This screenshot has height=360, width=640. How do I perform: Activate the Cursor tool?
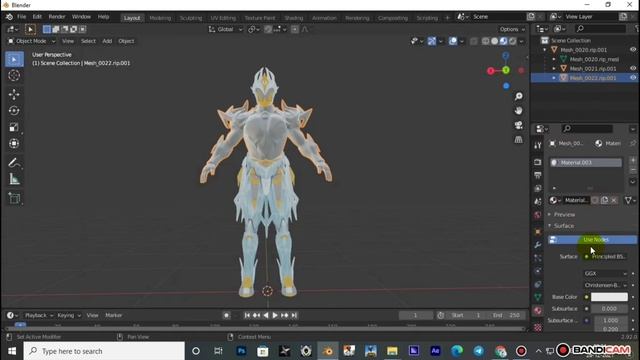[14, 76]
